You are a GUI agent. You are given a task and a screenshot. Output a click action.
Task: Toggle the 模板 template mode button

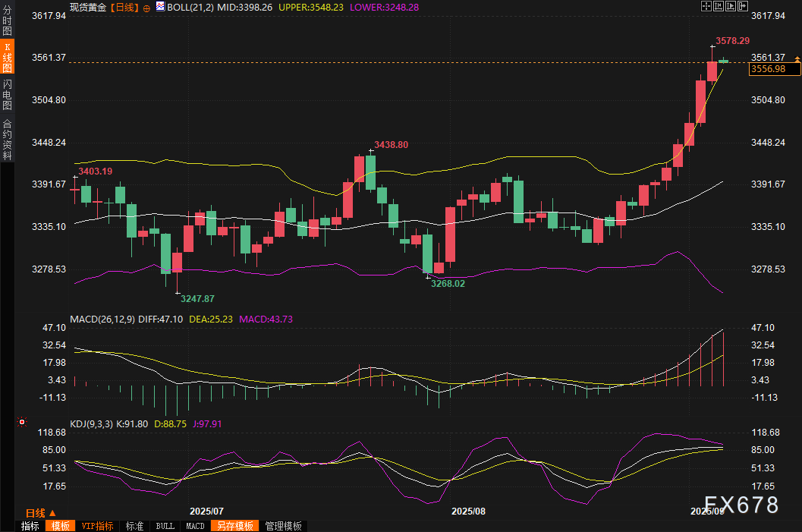pos(60,526)
